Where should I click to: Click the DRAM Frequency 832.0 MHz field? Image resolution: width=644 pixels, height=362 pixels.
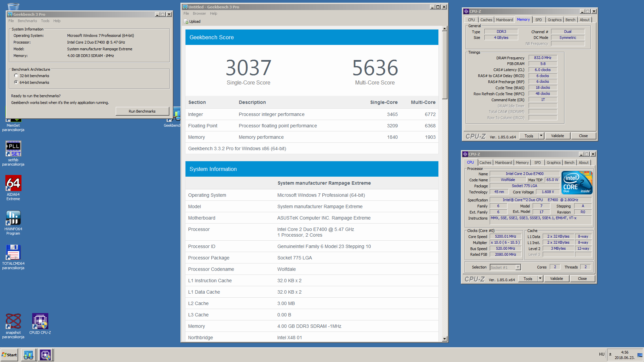543,58
